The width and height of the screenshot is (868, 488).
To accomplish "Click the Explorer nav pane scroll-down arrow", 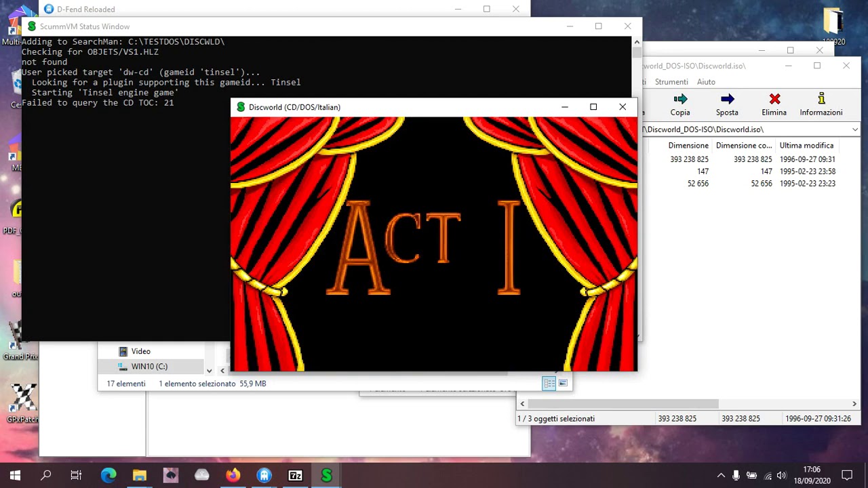I will [x=209, y=371].
